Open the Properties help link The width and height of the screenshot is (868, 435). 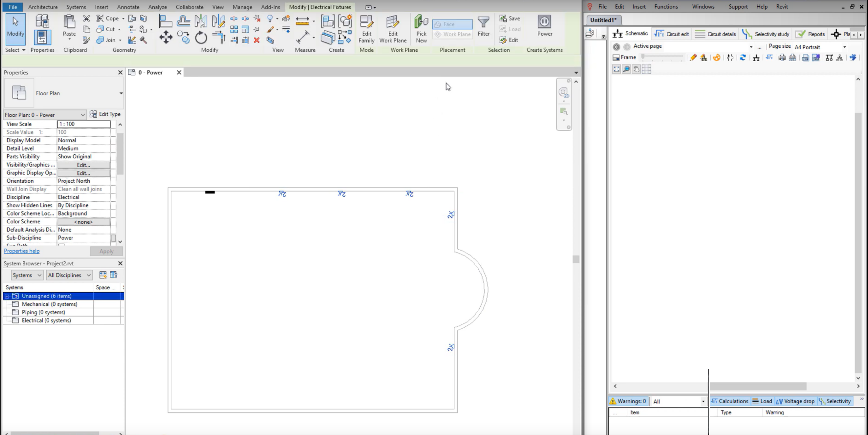coord(22,251)
